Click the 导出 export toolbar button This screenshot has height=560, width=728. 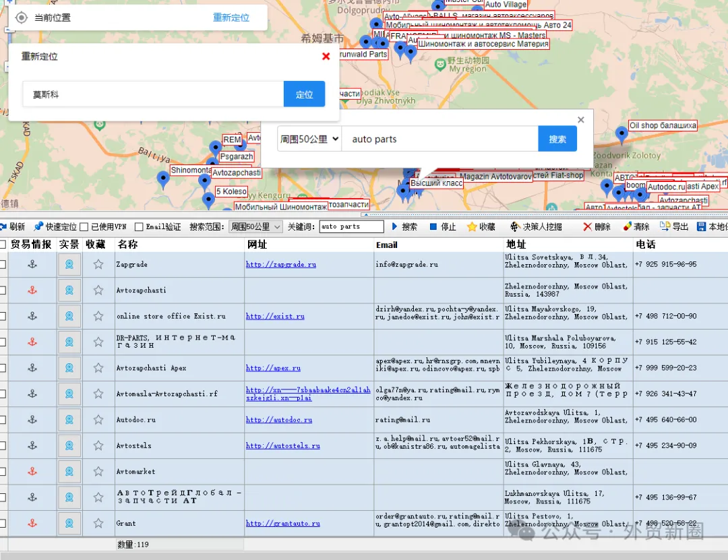(674, 226)
